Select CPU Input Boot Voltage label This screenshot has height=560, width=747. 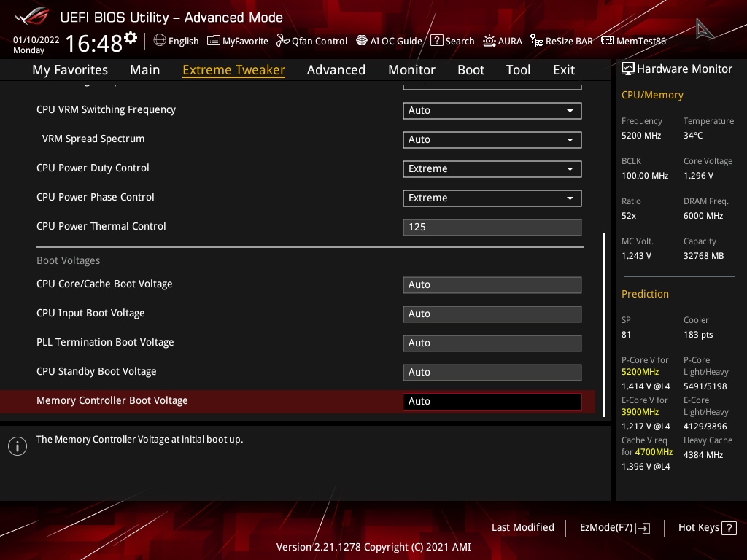point(90,314)
